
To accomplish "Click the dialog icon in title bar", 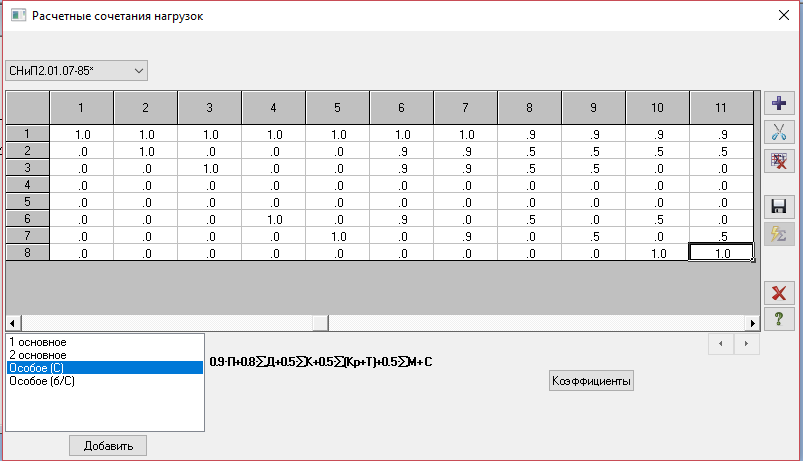I will 18,15.
